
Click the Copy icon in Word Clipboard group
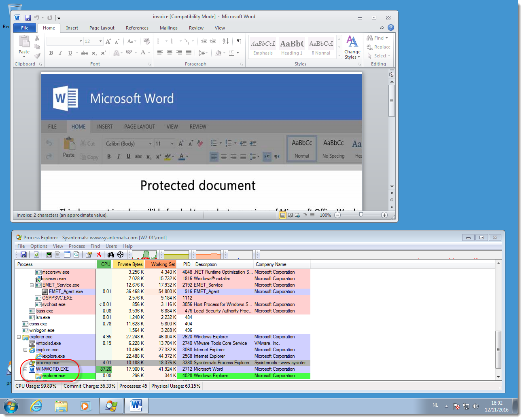(37, 47)
